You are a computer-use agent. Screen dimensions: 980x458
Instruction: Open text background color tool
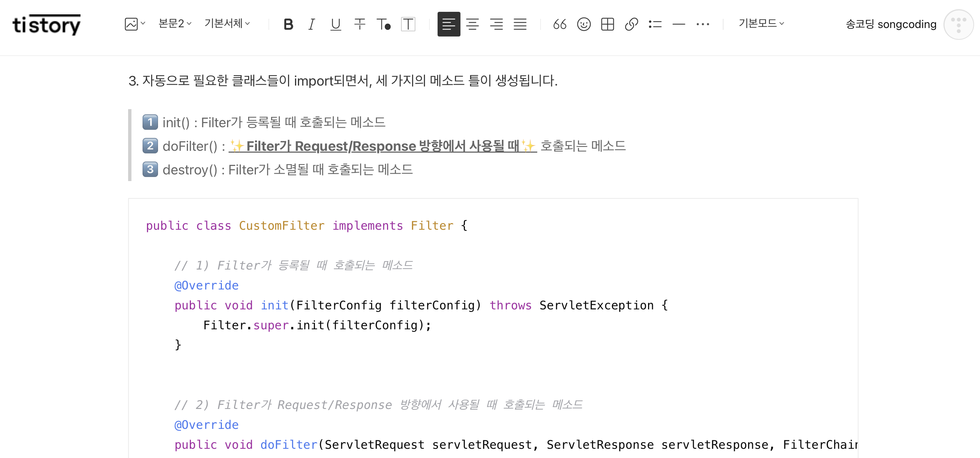click(x=408, y=24)
